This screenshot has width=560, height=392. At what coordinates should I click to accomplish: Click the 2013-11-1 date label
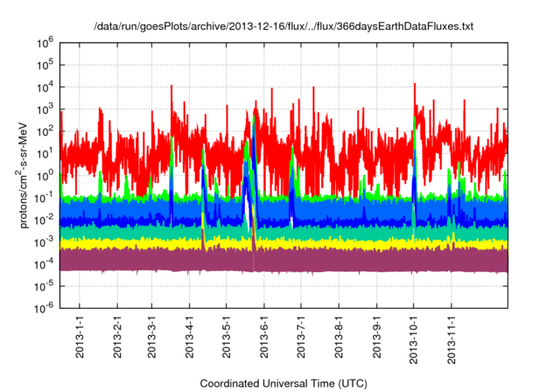pos(451,339)
